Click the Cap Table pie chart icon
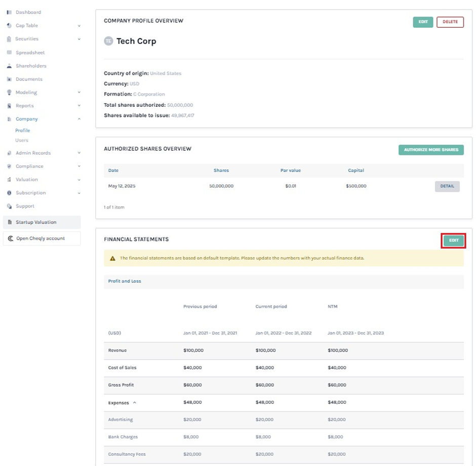The image size is (476, 466). 9,26
